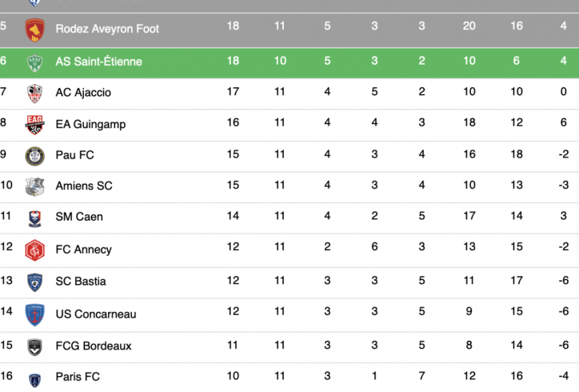Open the Rodez Aveyron Foot team link
Viewport: 579px width, 392px height.
107,29
